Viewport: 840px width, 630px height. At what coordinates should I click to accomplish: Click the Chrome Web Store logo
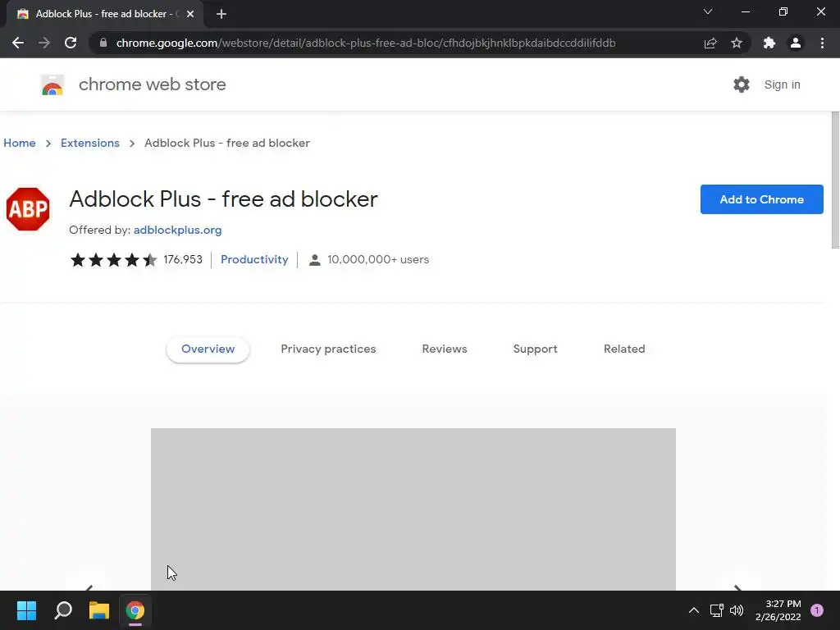pos(52,84)
